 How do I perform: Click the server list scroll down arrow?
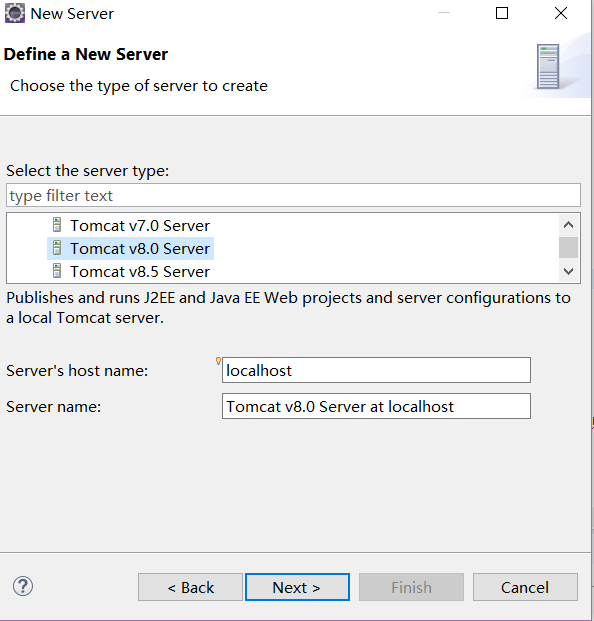point(568,271)
